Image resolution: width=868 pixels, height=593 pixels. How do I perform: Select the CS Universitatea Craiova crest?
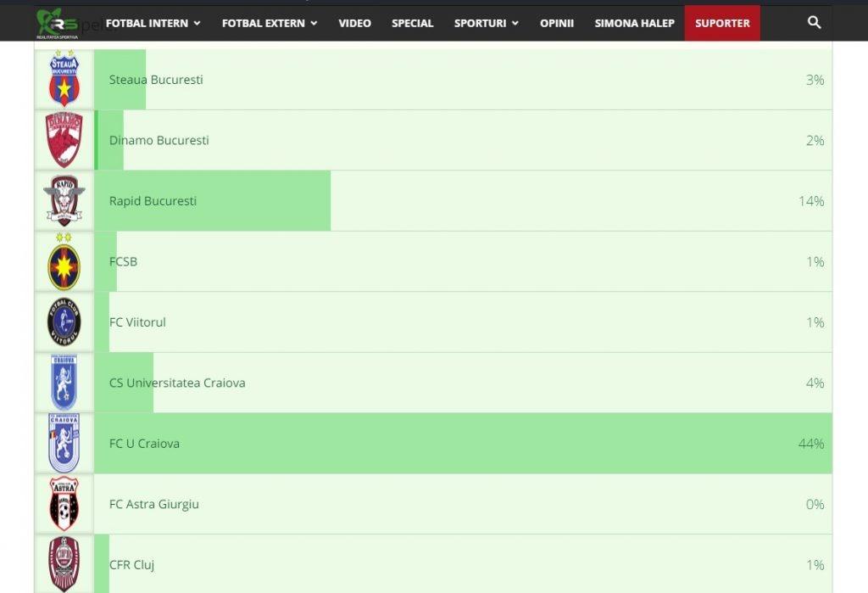64,383
